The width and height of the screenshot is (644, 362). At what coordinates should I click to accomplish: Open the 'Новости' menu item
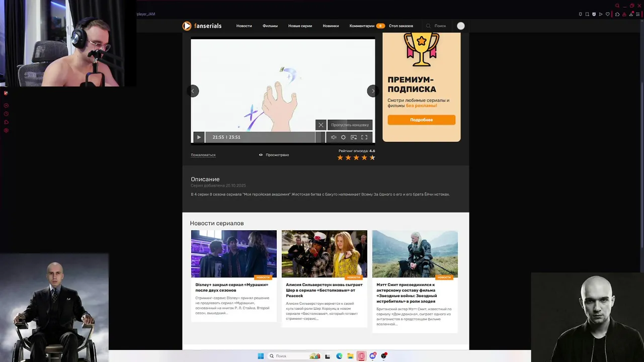(x=244, y=26)
